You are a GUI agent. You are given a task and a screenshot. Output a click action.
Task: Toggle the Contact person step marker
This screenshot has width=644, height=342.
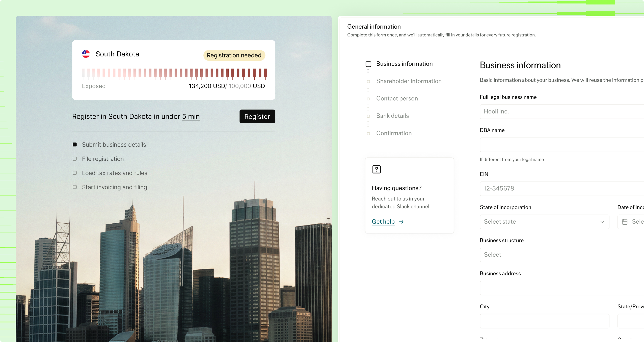pyautogui.click(x=368, y=99)
